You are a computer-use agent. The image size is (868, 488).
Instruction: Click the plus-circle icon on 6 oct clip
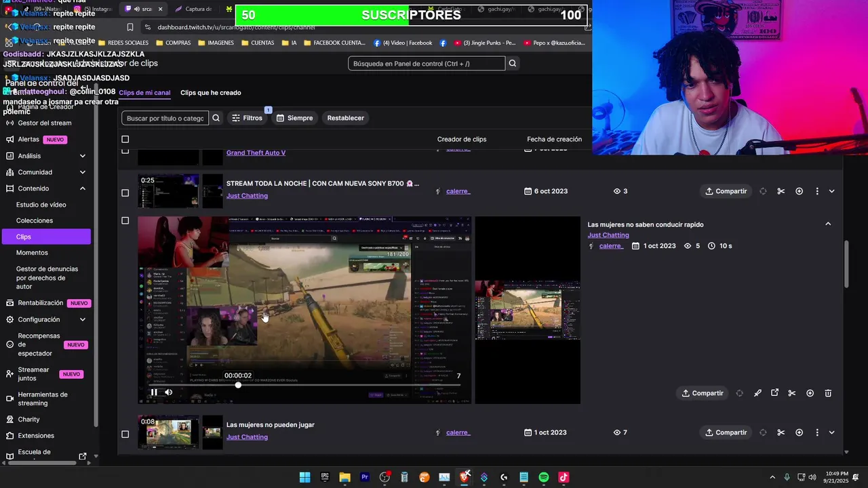tap(799, 191)
